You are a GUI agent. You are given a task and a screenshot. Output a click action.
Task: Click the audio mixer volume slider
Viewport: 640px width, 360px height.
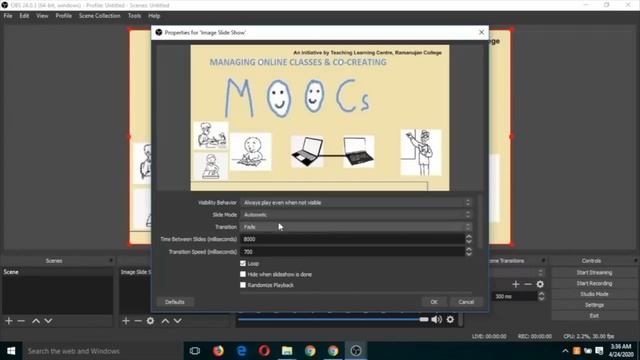[333, 320]
